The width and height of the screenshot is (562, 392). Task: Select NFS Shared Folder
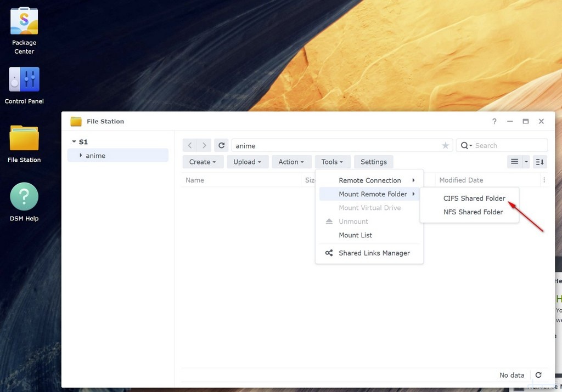coord(473,212)
